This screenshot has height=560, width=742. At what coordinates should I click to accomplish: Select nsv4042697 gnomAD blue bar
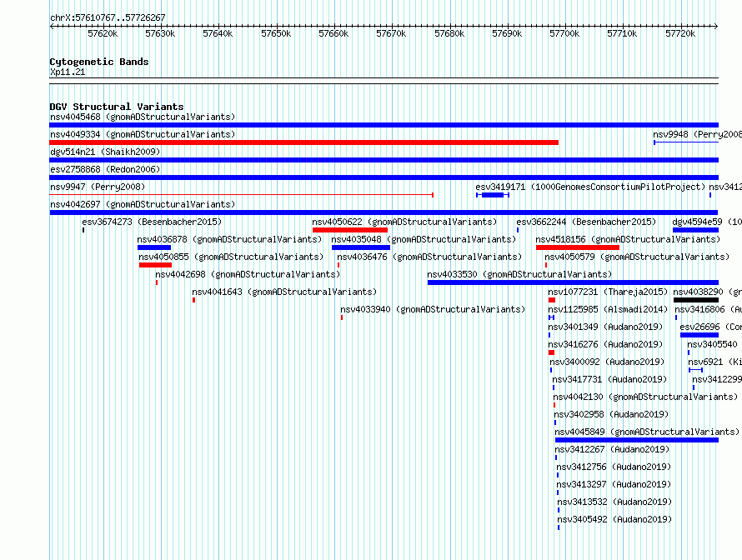(x=384, y=212)
